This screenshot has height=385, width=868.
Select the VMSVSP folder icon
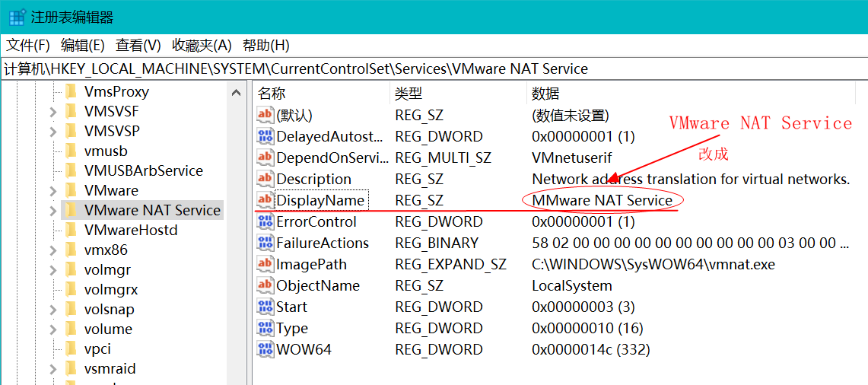[x=71, y=132]
